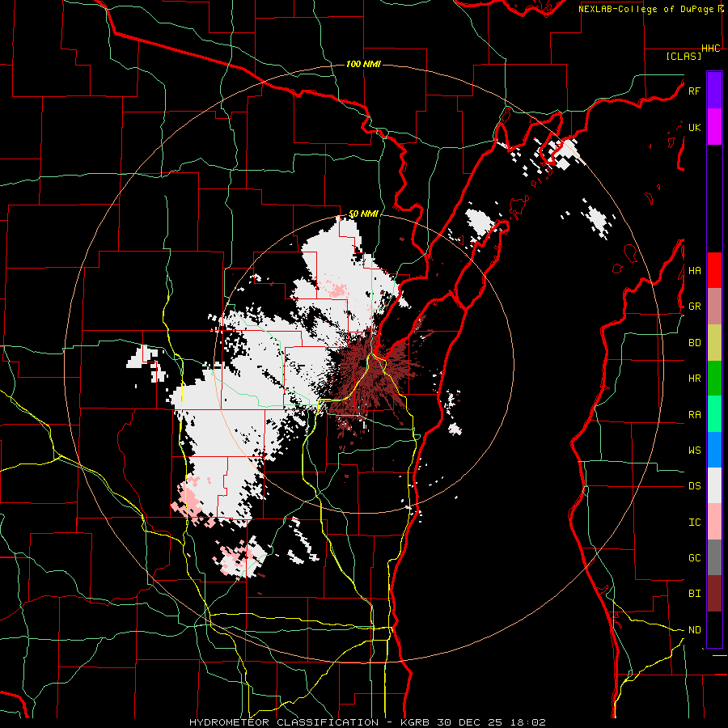Click the 'HR' legend label
This screenshot has width=728, height=728.
coord(694,379)
